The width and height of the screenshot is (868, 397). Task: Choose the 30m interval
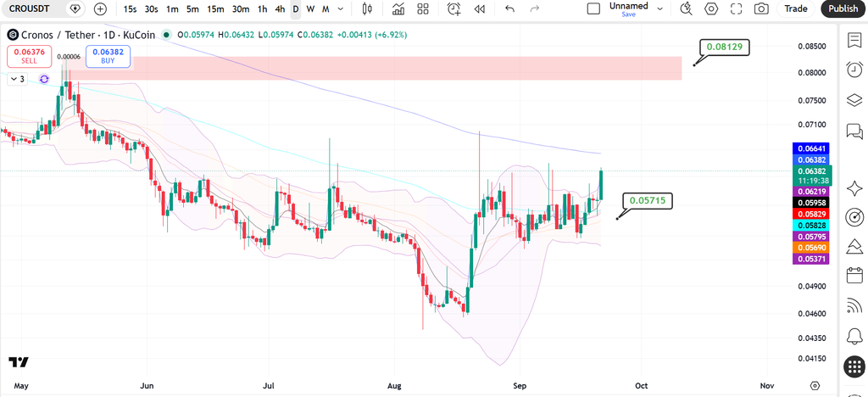pyautogui.click(x=240, y=8)
